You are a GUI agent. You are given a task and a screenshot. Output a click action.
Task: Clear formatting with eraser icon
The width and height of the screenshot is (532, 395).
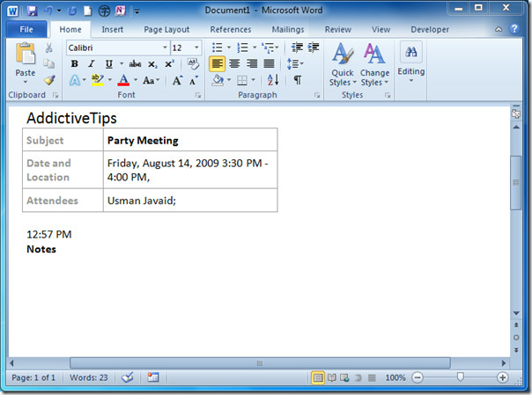(193, 63)
